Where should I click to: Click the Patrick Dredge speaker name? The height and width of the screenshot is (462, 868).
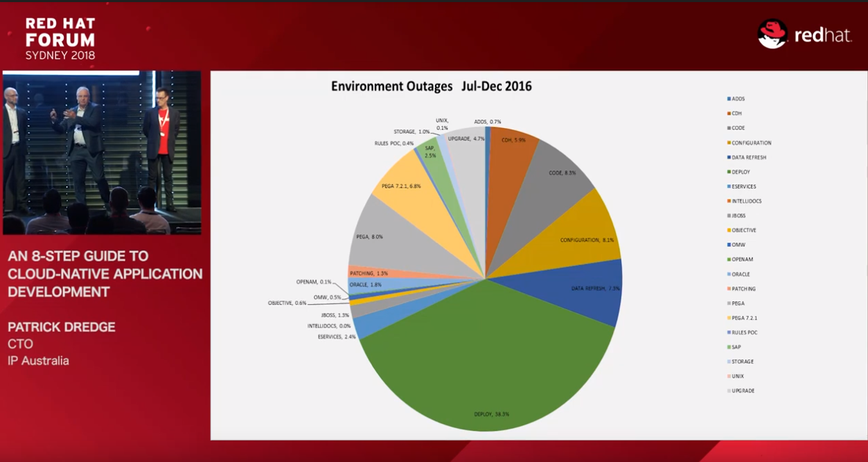point(61,327)
